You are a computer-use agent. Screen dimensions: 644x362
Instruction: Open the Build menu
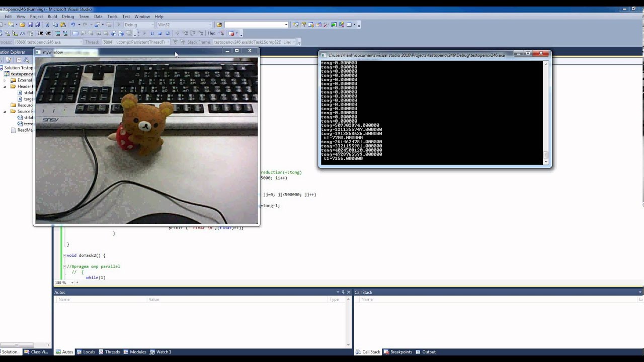click(52, 17)
